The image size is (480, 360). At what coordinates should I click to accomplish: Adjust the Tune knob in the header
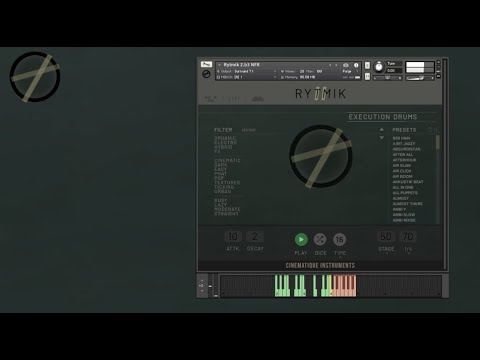click(x=379, y=67)
